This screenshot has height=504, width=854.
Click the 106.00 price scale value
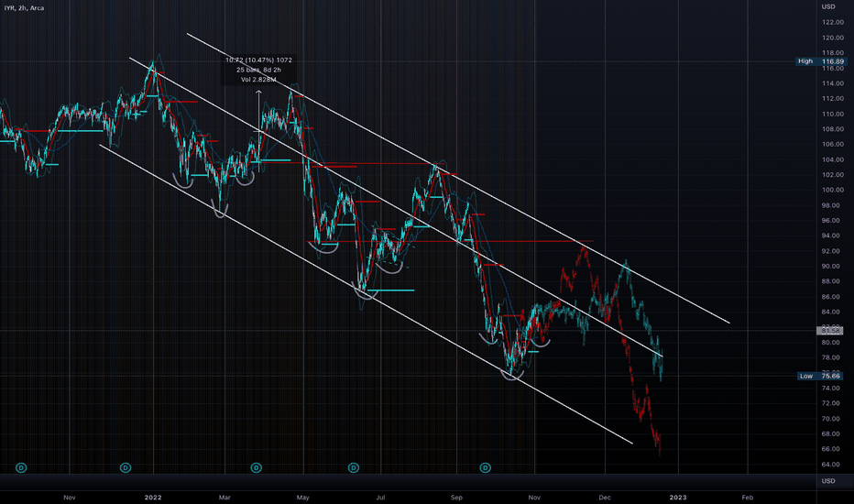point(833,145)
